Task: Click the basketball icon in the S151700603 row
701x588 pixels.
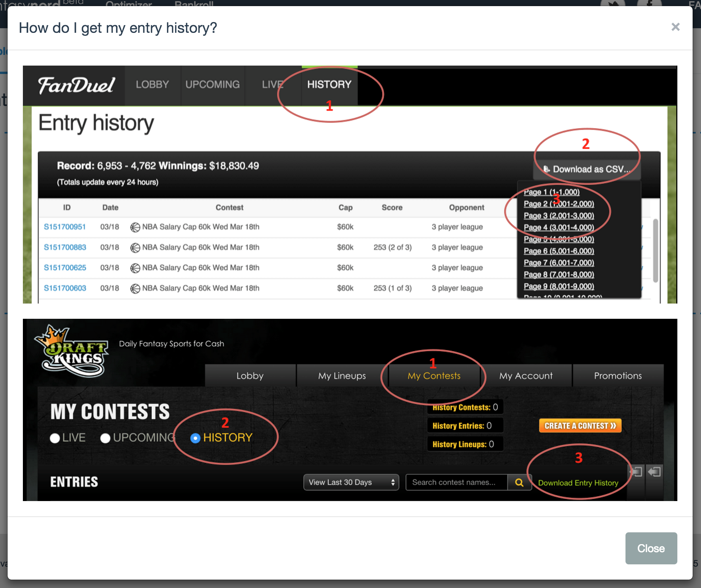Action: [x=135, y=289]
